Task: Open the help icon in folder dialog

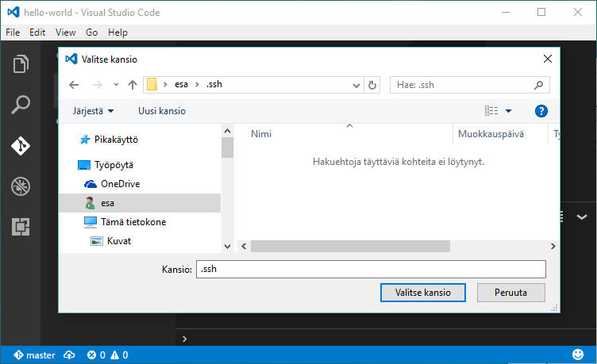Action: (x=541, y=111)
